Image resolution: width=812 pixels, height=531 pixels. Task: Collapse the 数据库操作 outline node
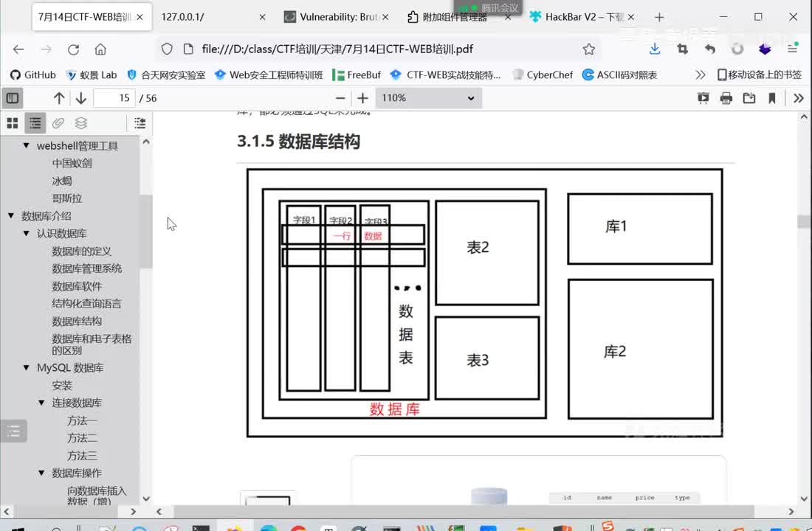coord(41,473)
